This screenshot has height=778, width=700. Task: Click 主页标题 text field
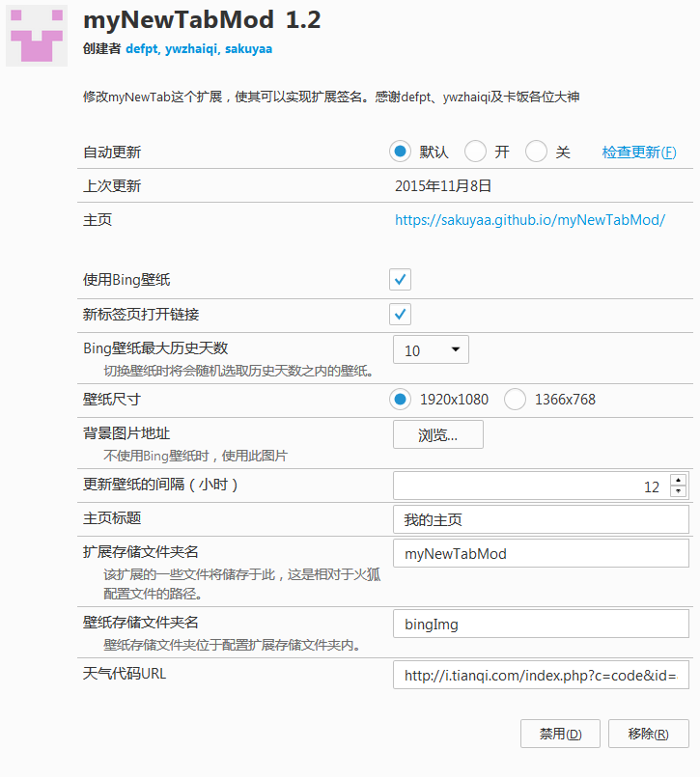pyautogui.click(x=541, y=519)
